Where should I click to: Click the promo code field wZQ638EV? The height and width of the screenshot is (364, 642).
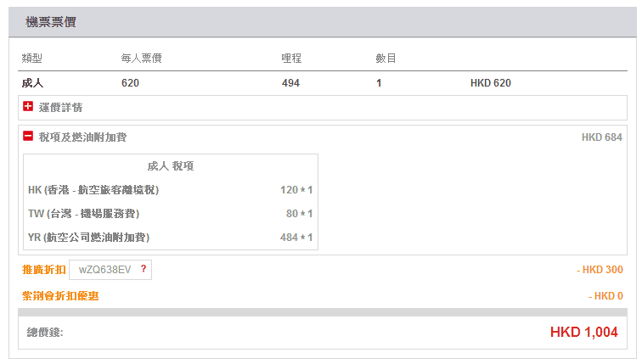point(104,270)
